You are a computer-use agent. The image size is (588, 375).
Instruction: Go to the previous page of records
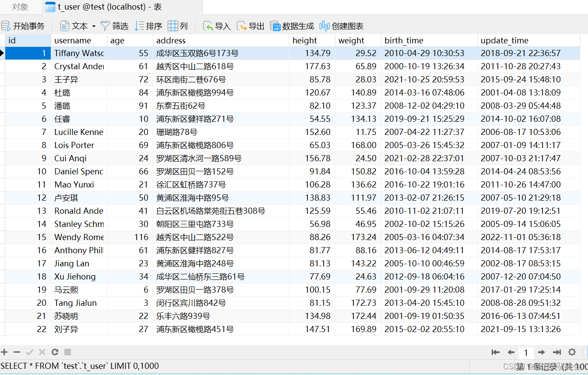click(511, 352)
